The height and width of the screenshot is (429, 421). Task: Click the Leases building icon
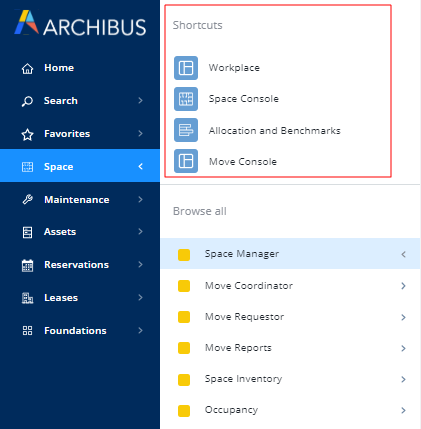pyautogui.click(x=27, y=298)
